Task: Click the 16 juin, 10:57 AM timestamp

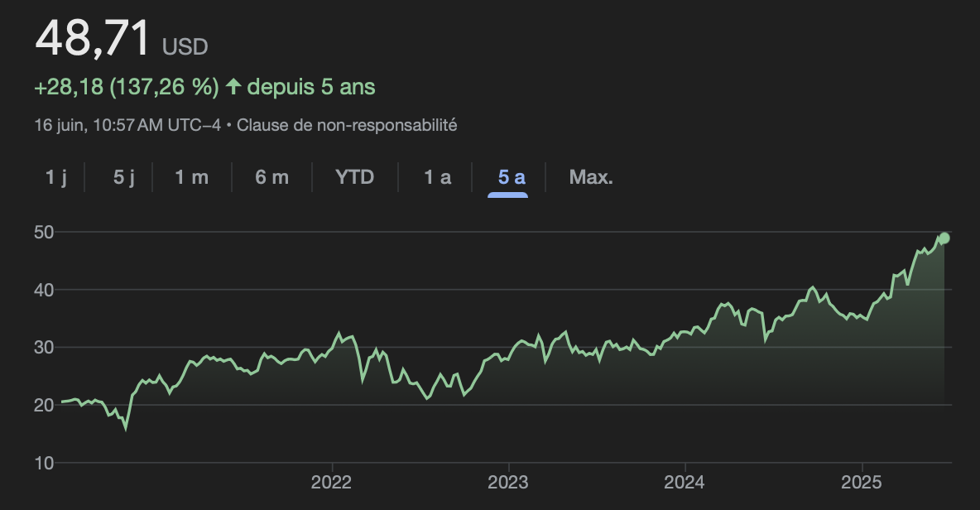Action: (x=127, y=125)
